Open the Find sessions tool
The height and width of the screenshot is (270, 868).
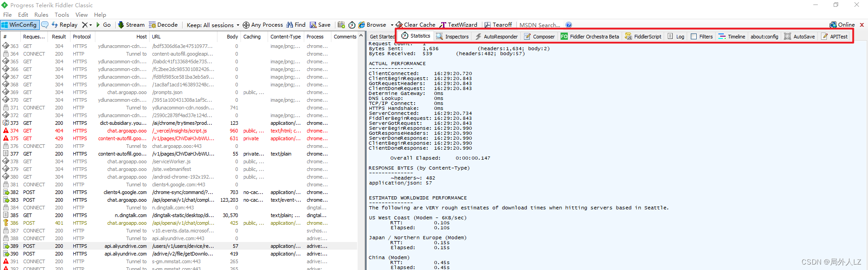pos(296,25)
